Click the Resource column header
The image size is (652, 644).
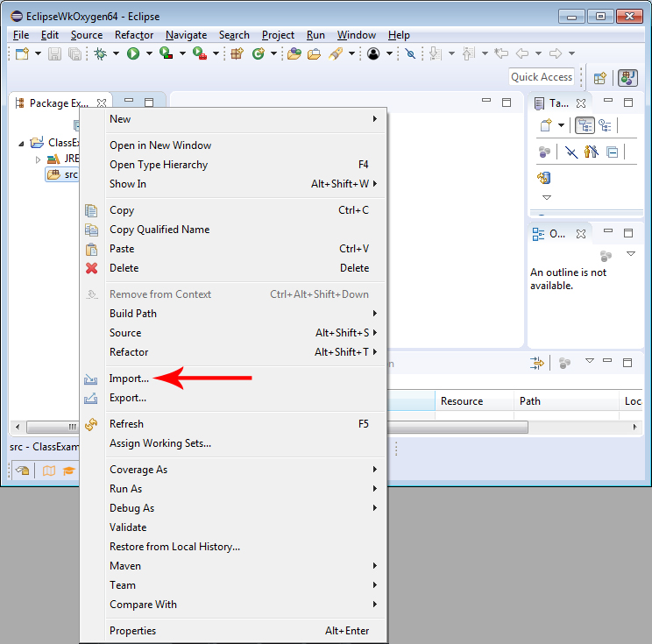474,401
